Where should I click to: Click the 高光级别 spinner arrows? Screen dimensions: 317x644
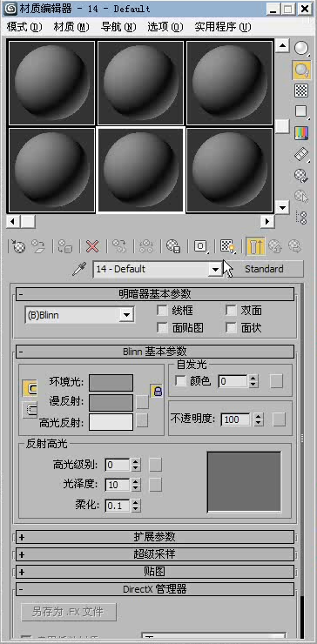coord(136,465)
